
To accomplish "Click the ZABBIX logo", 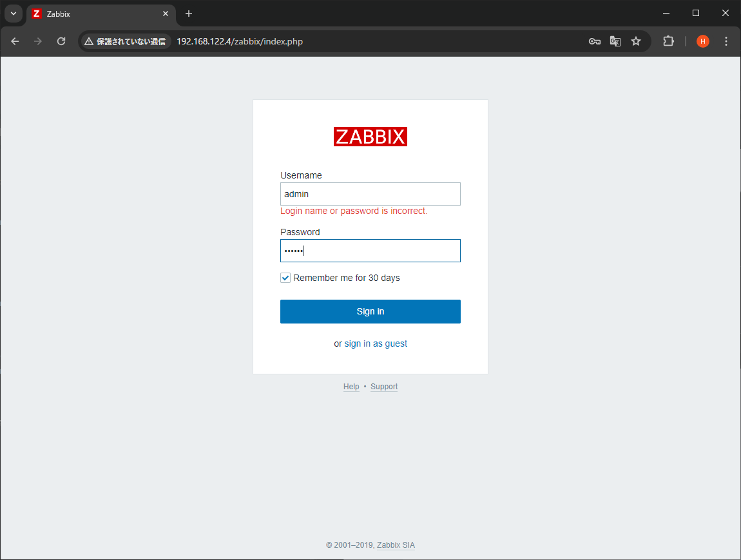I will 370,137.
